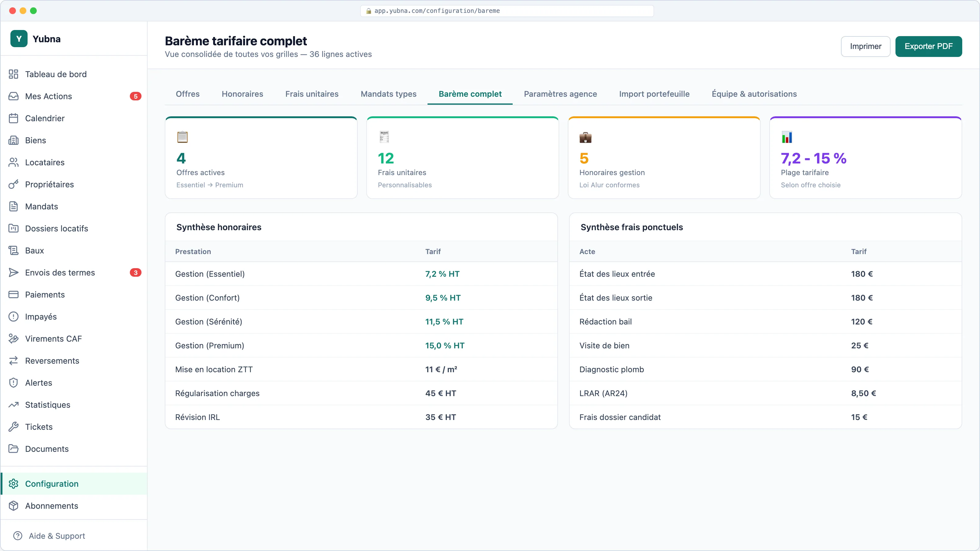Select the Gestion (Sérénité) row label
Viewport: 980px width, 551px height.
point(209,322)
